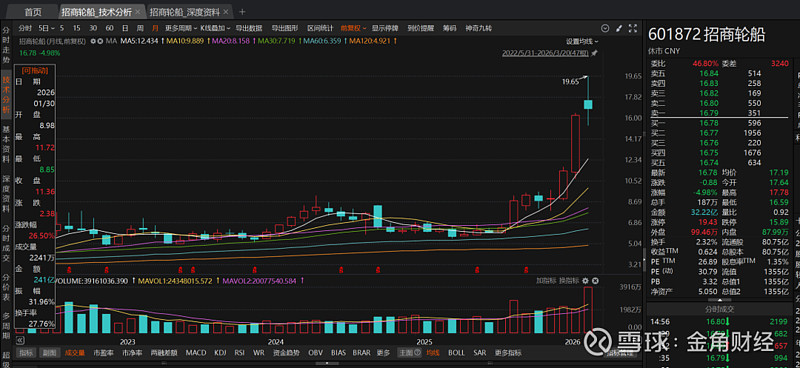Toggle 显示停牌 option
Image resolution: width=800 pixels, height=368 pixels.
pos(385,28)
